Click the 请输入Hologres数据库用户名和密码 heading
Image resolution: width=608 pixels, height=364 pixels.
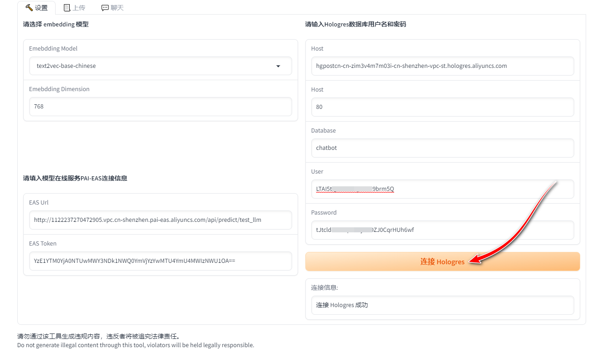click(356, 24)
